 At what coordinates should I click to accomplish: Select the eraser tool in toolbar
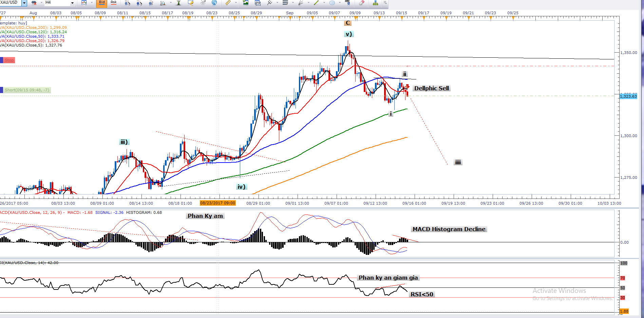point(361,3)
